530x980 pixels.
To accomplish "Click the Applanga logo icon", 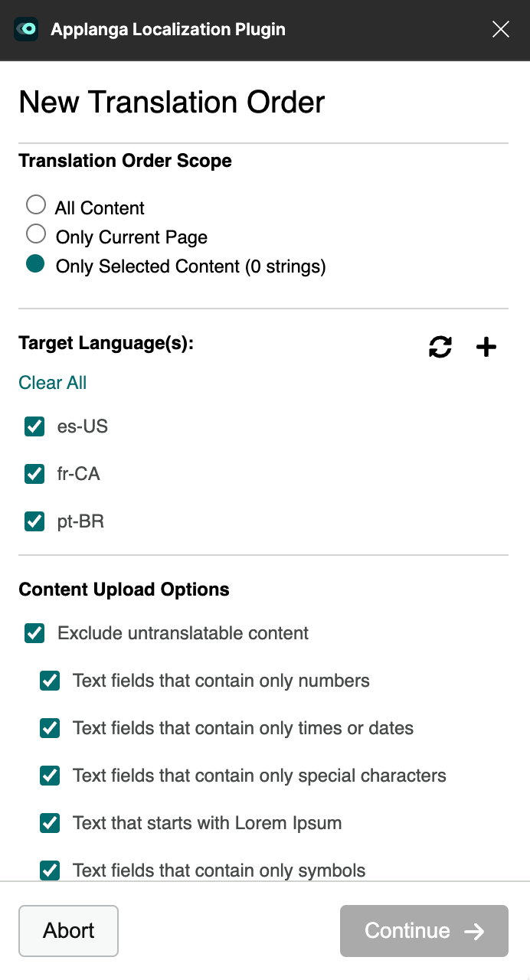I will (x=26, y=29).
